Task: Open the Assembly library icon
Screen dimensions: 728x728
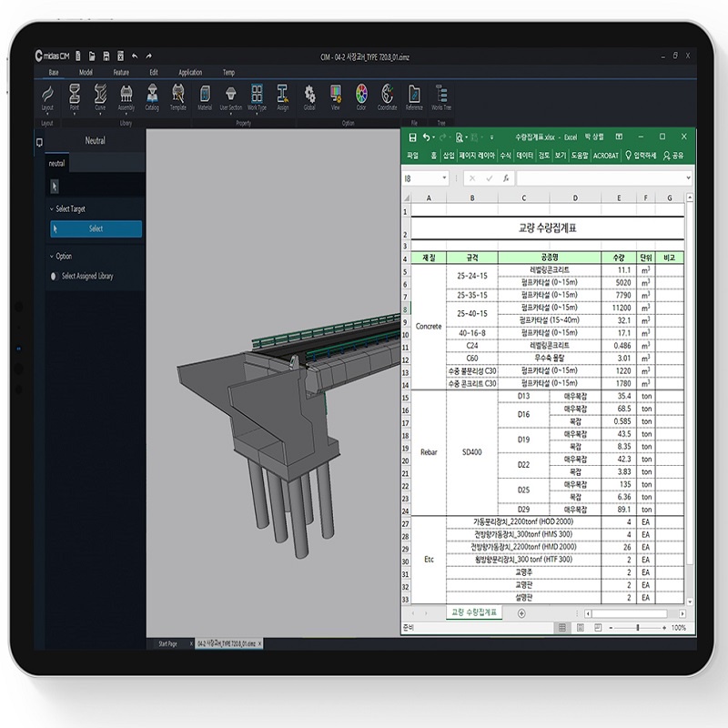Action: click(126, 98)
